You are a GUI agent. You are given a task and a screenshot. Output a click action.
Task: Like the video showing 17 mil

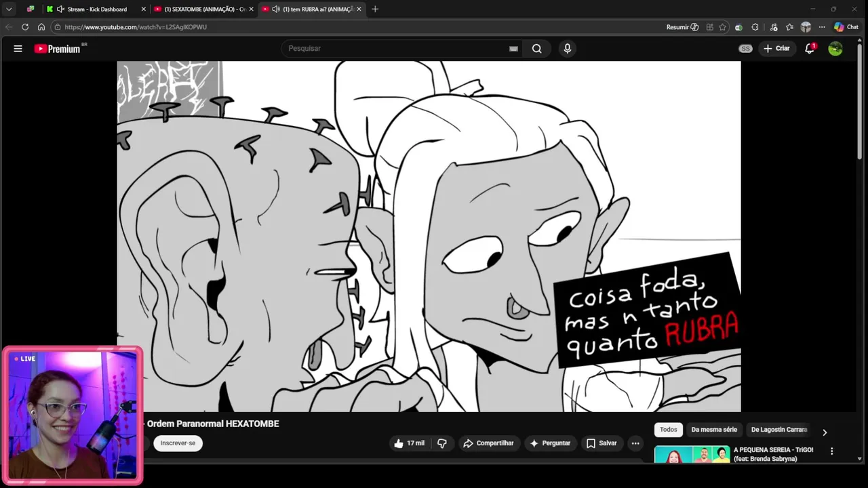tap(409, 443)
